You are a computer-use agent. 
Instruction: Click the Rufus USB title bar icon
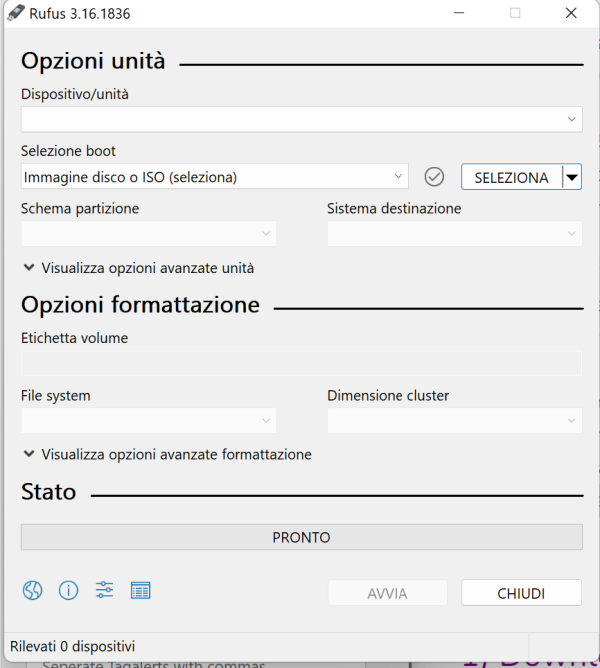(15, 13)
